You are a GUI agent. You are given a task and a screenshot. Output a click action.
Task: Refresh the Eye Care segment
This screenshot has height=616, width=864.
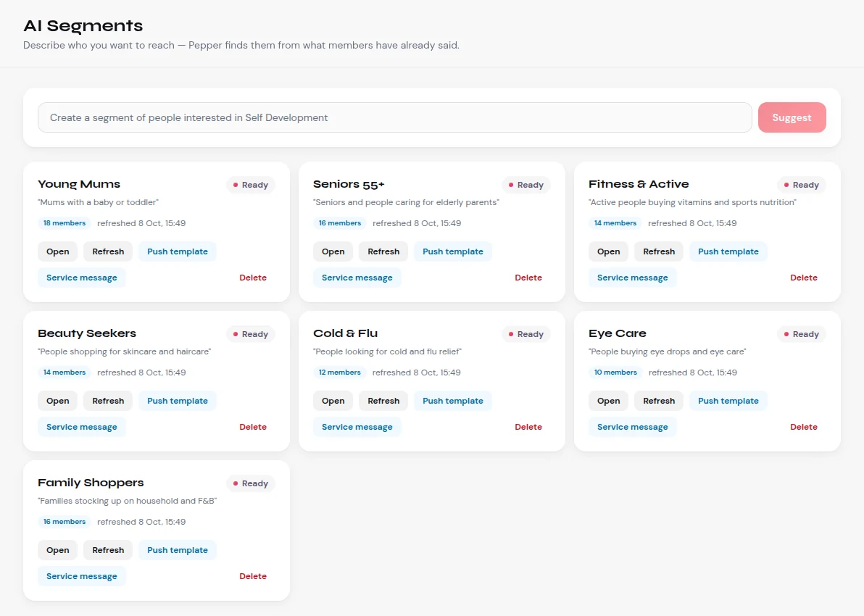click(x=659, y=401)
